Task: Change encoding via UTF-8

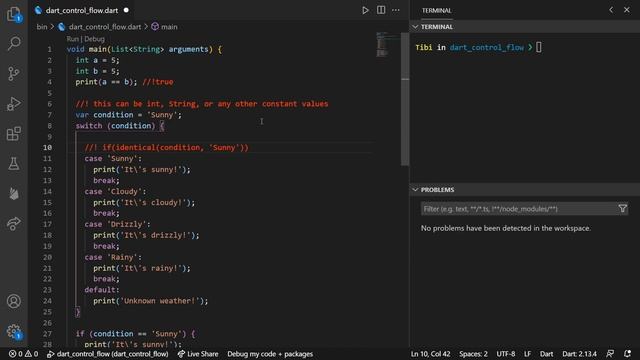Action: 506,354
